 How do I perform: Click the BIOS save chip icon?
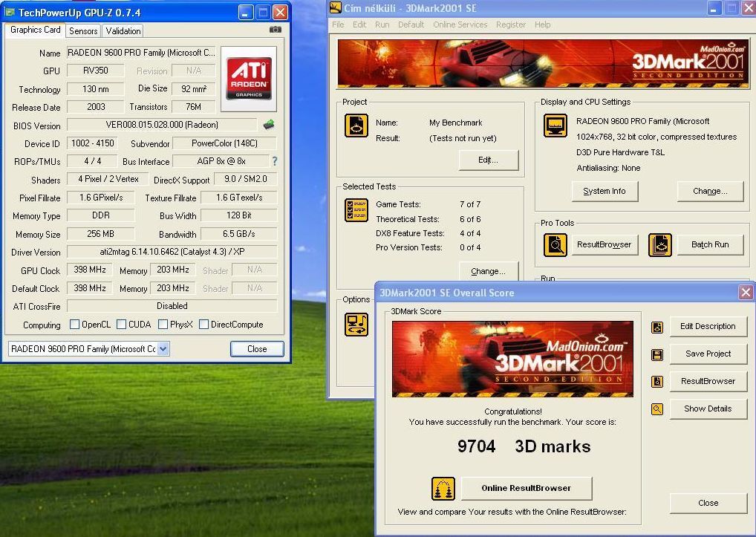point(269,125)
